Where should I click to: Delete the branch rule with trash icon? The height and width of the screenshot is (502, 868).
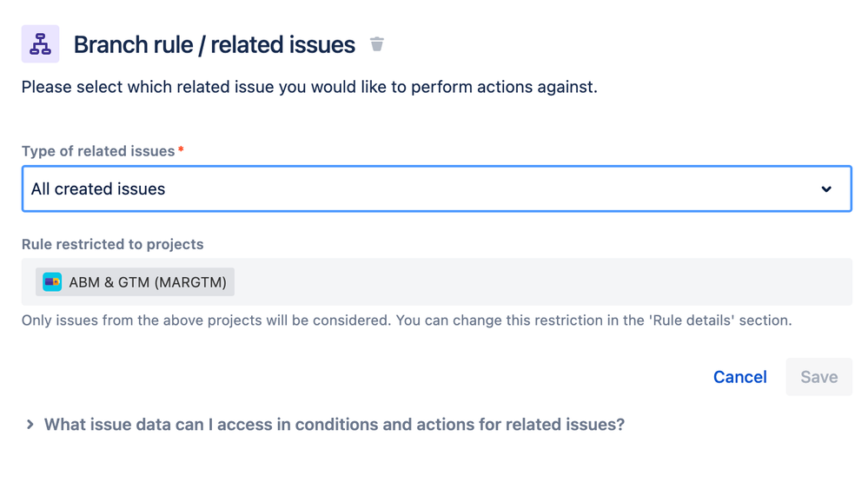tap(377, 43)
